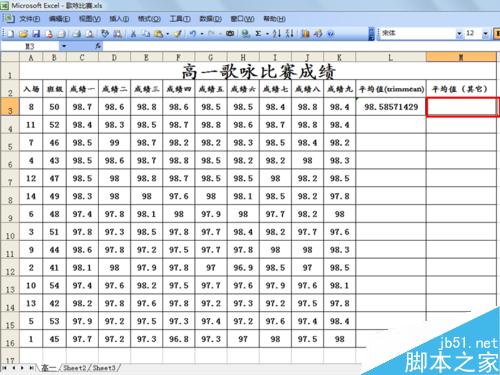
Task: Open the font name dropdown
Action: coord(459,33)
